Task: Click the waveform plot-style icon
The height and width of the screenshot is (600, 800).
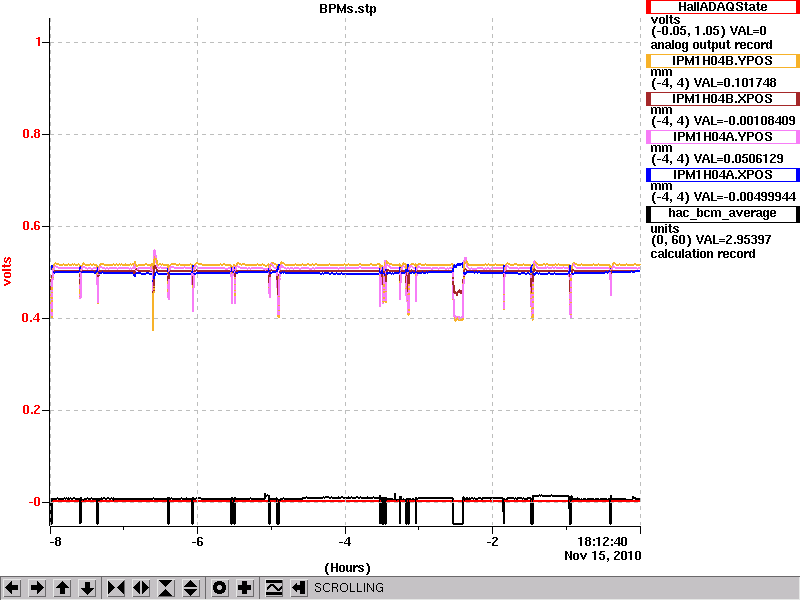Action: (x=274, y=588)
